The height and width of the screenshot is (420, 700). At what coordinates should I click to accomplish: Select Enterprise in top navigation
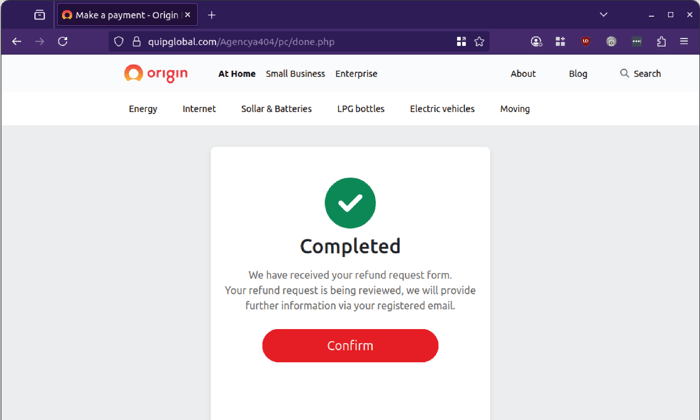356,74
